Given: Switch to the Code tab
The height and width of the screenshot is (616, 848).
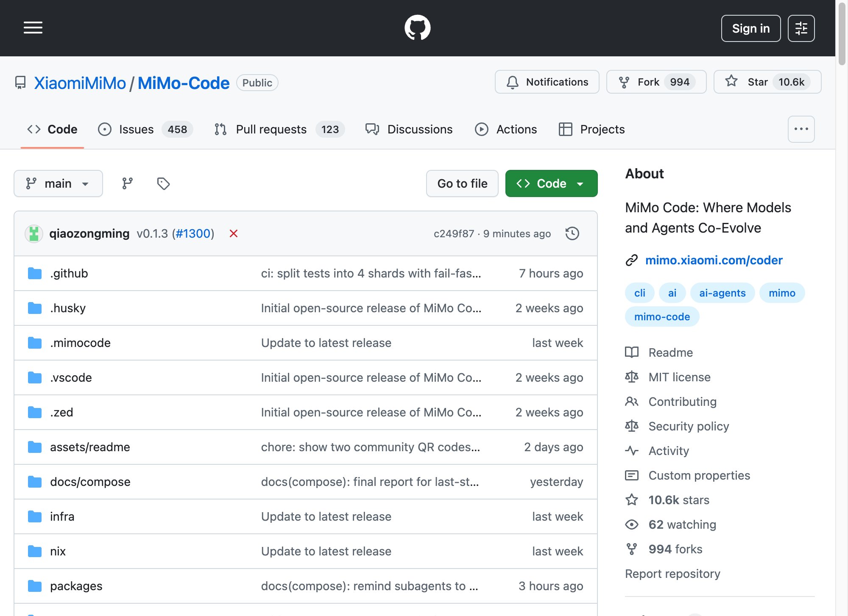Looking at the screenshot, I should click(x=52, y=129).
